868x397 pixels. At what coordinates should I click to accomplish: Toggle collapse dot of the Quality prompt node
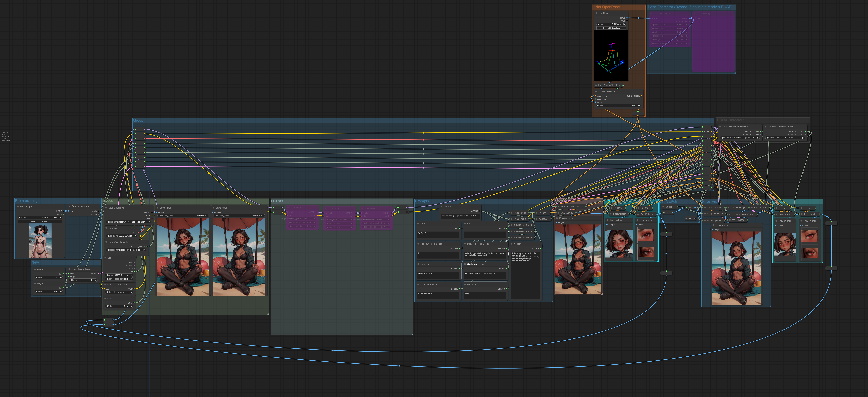[x=441, y=206]
